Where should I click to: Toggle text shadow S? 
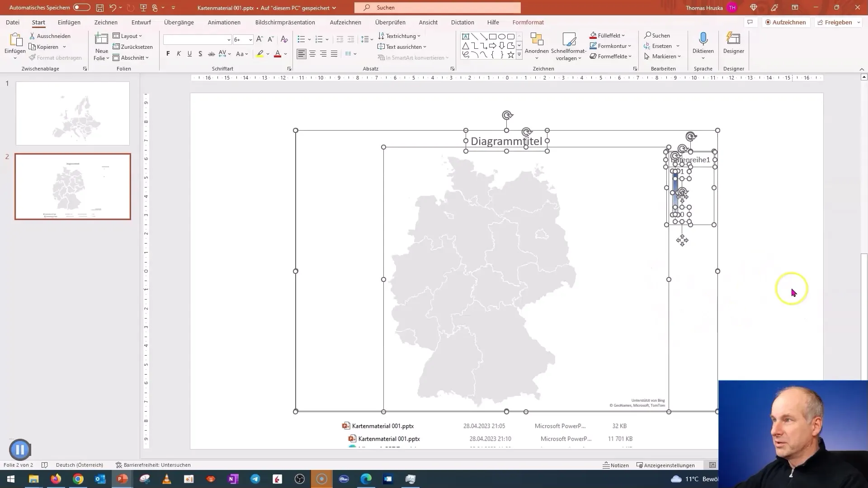point(200,54)
